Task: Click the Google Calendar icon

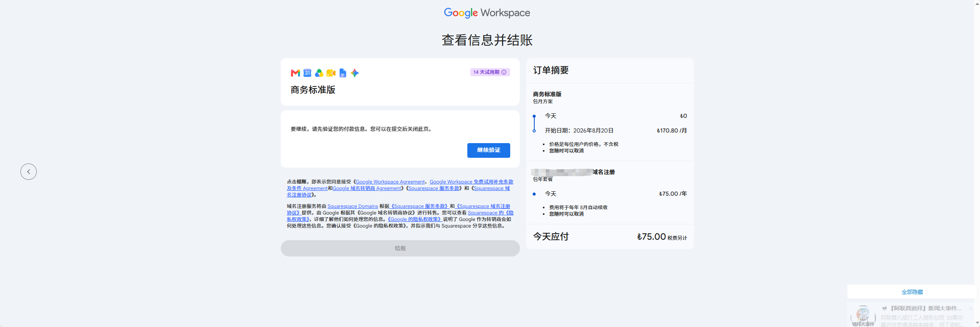Action: 307,73
